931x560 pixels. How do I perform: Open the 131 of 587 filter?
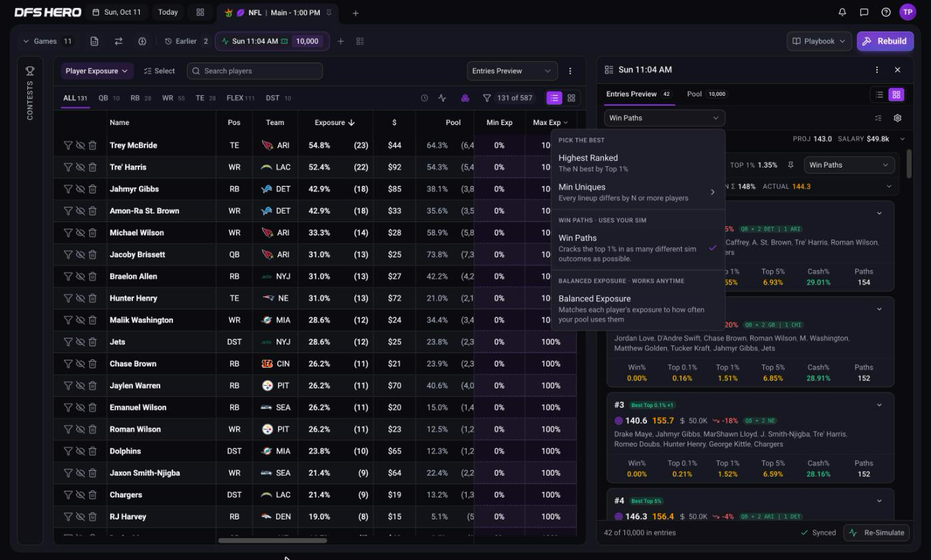(x=507, y=98)
